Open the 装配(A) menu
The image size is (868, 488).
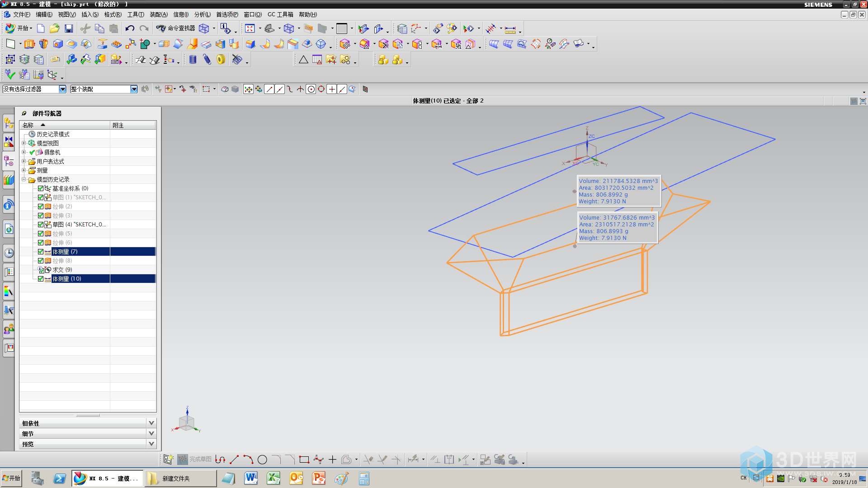159,14
